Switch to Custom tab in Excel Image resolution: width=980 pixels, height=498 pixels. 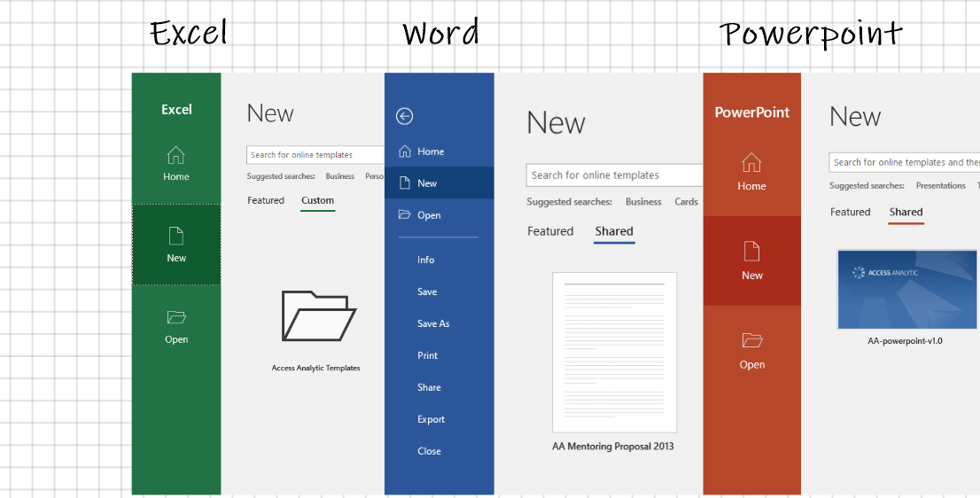coord(317,200)
